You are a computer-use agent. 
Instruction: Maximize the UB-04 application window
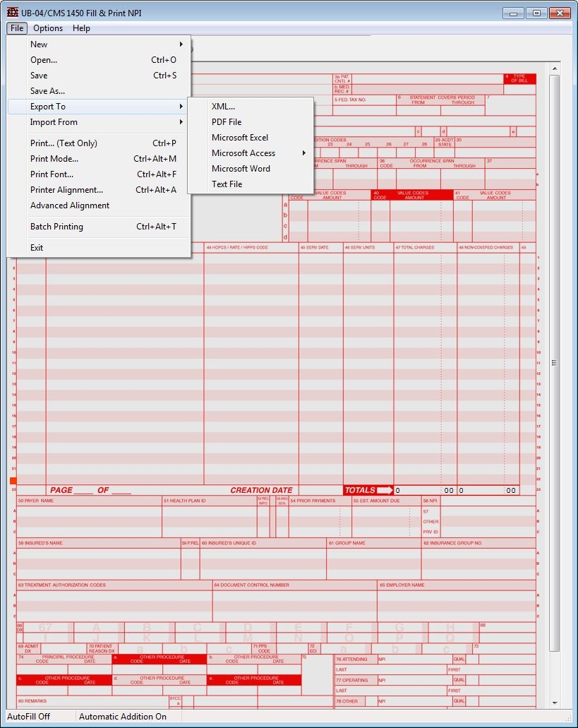pos(536,13)
